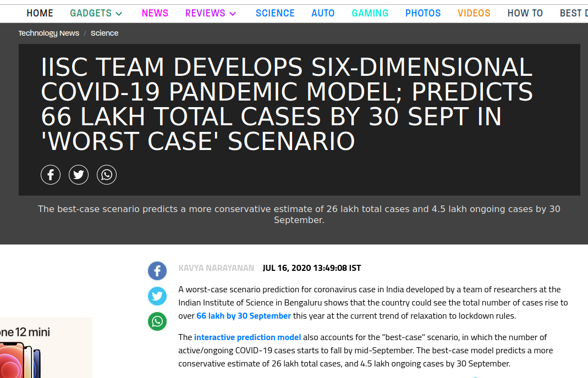Expand the Gadgets menu chevron
The height and width of the screenshot is (378, 588).
pos(119,14)
